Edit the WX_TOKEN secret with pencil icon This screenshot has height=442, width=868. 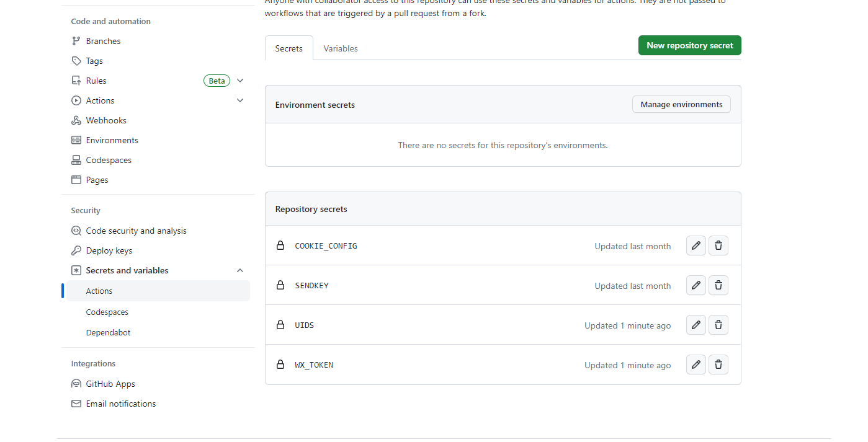696,365
